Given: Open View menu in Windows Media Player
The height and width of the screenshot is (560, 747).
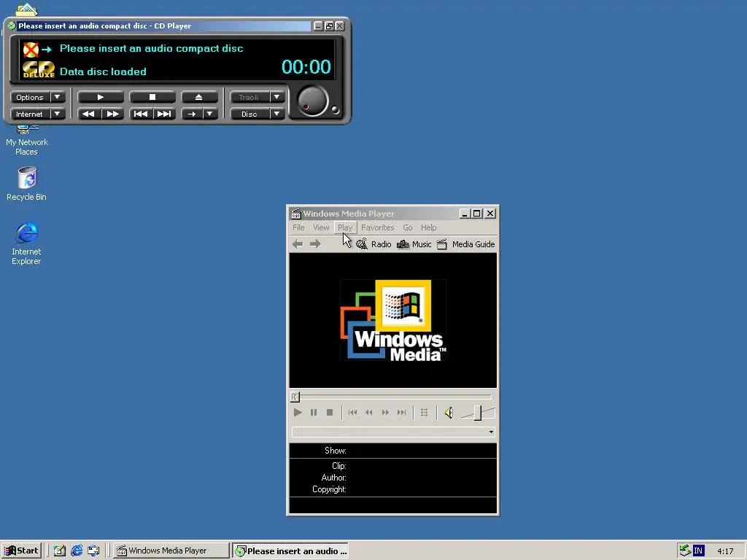Looking at the screenshot, I should pos(321,227).
